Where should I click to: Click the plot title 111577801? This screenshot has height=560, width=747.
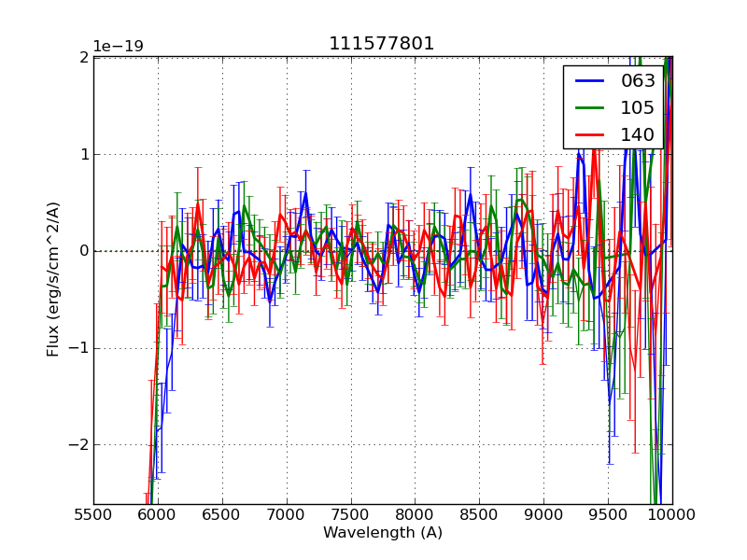coord(382,44)
